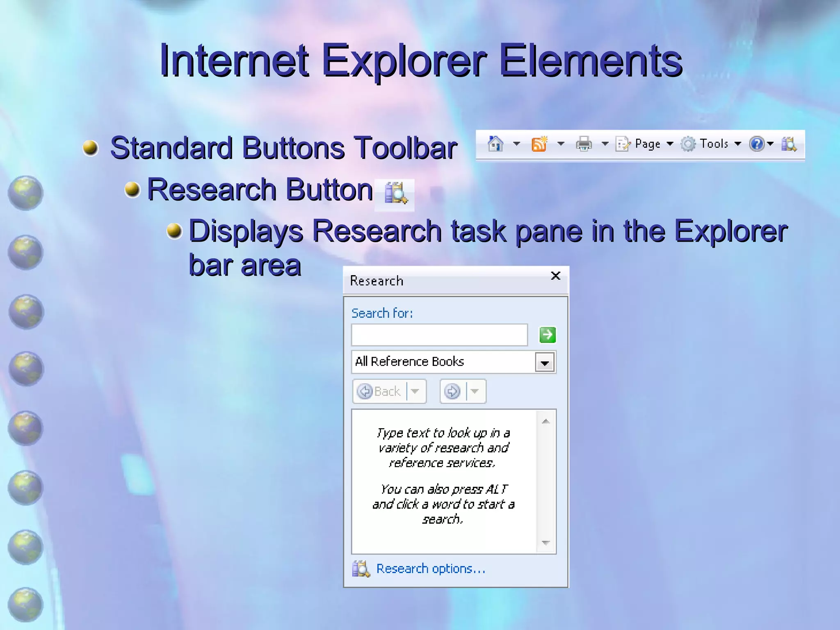Open the Research options link
This screenshot has width=840, height=630.
point(431,569)
